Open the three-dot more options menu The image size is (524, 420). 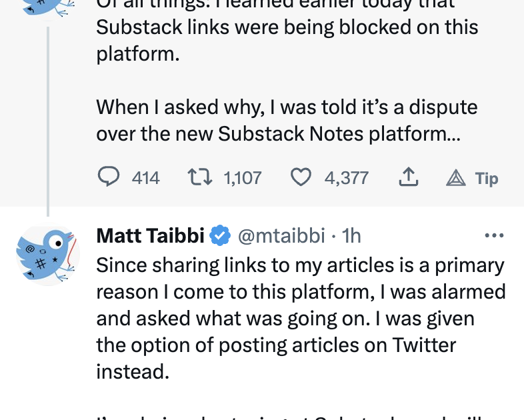[494, 235]
